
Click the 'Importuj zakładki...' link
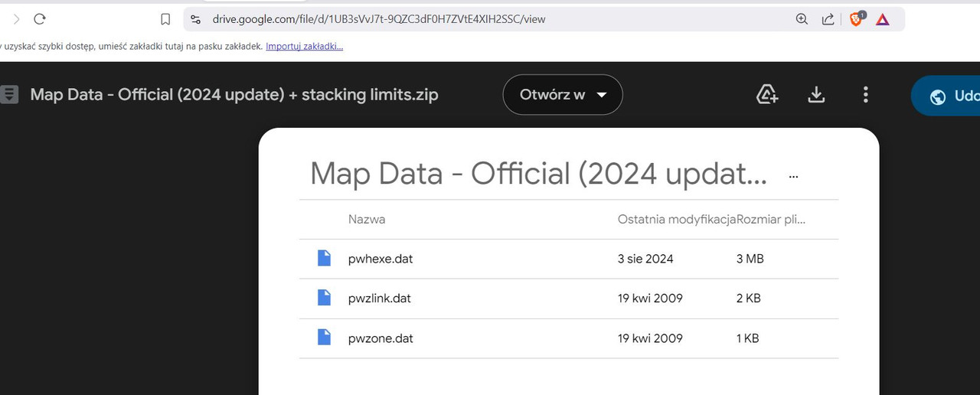coord(304,47)
